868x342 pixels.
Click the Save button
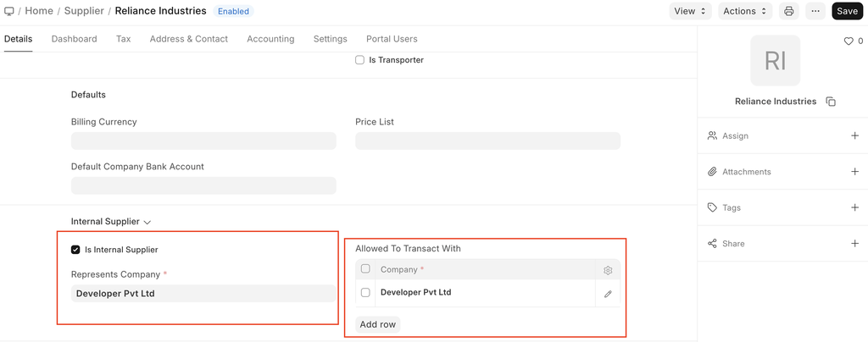[x=846, y=11]
